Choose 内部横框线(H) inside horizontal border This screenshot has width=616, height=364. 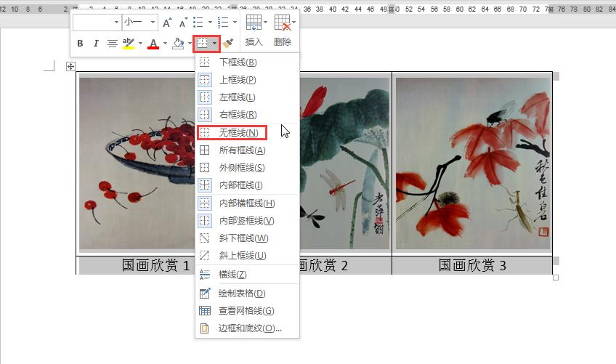(247, 203)
